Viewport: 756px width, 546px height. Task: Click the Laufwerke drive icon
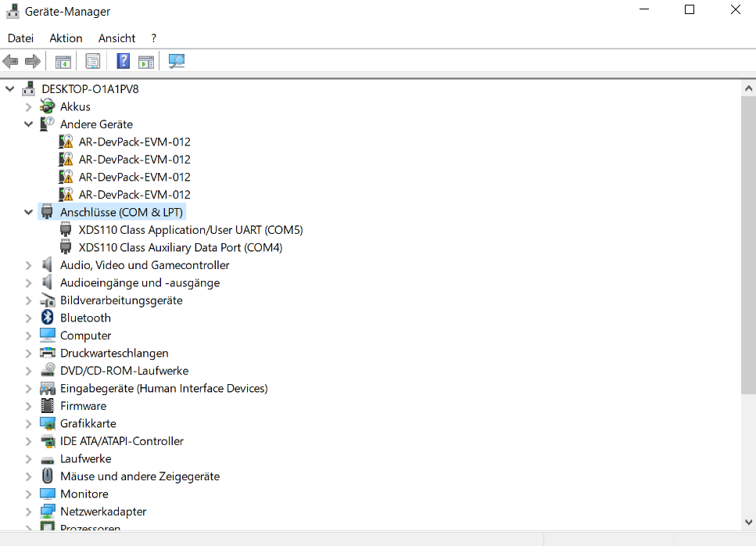(47, 460)
